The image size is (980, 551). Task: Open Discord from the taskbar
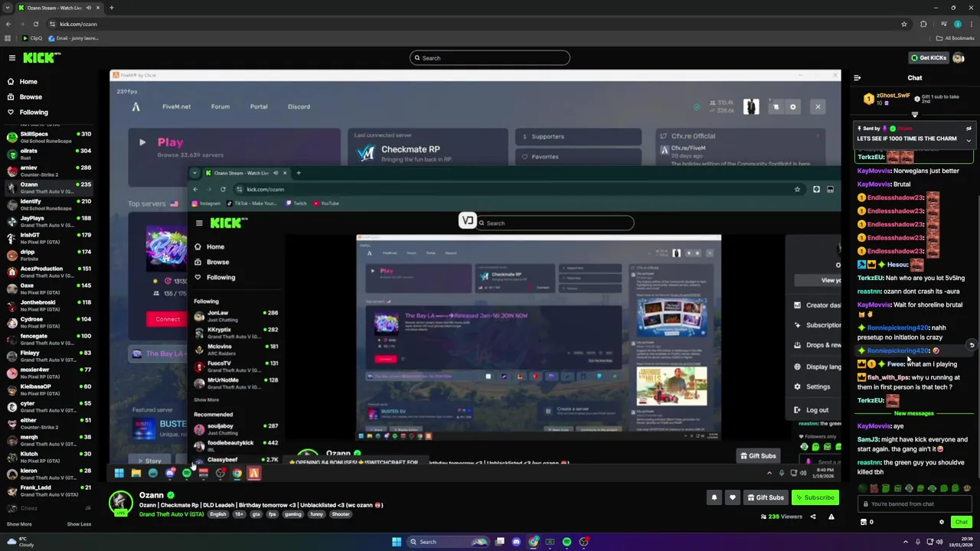click(x=516, y=542)
